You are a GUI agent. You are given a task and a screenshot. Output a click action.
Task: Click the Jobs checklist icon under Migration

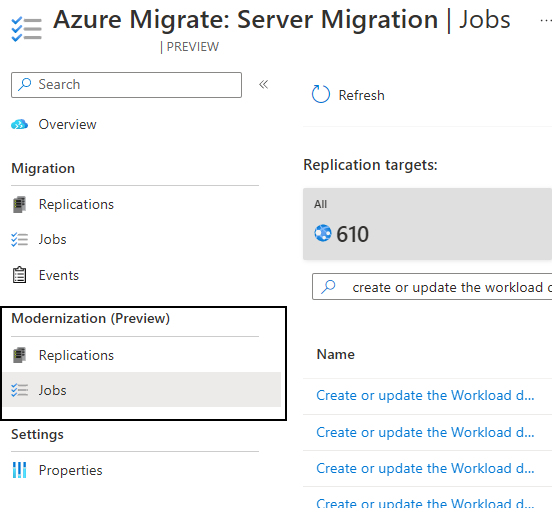[19, 239]
